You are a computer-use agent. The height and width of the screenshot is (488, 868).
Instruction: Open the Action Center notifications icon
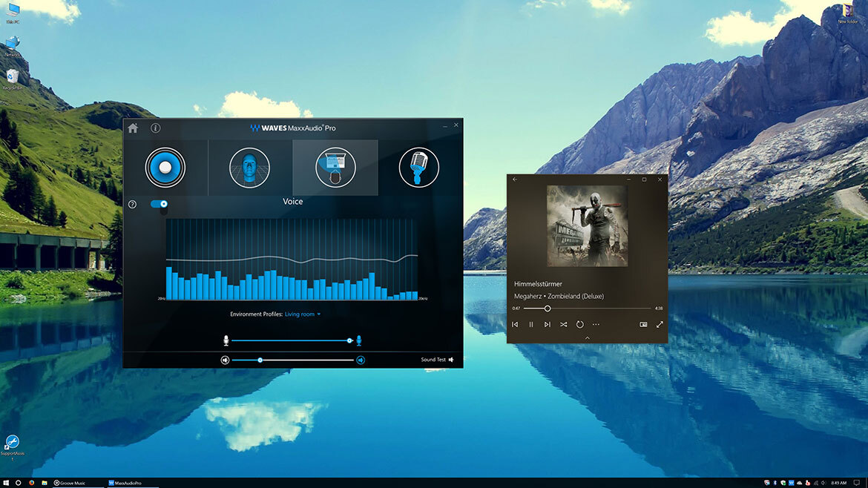[856, 483]
